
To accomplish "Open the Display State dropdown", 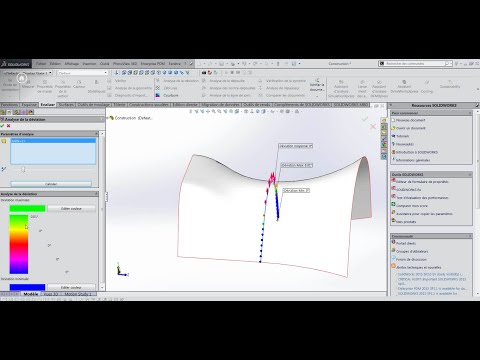I will (28, 73).
